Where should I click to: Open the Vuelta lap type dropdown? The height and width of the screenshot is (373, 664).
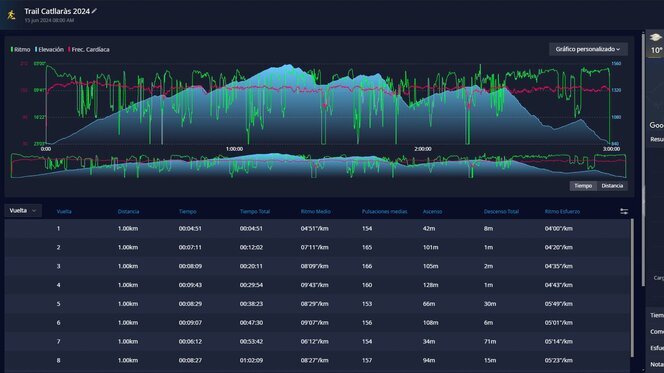(x=23, y=210)
